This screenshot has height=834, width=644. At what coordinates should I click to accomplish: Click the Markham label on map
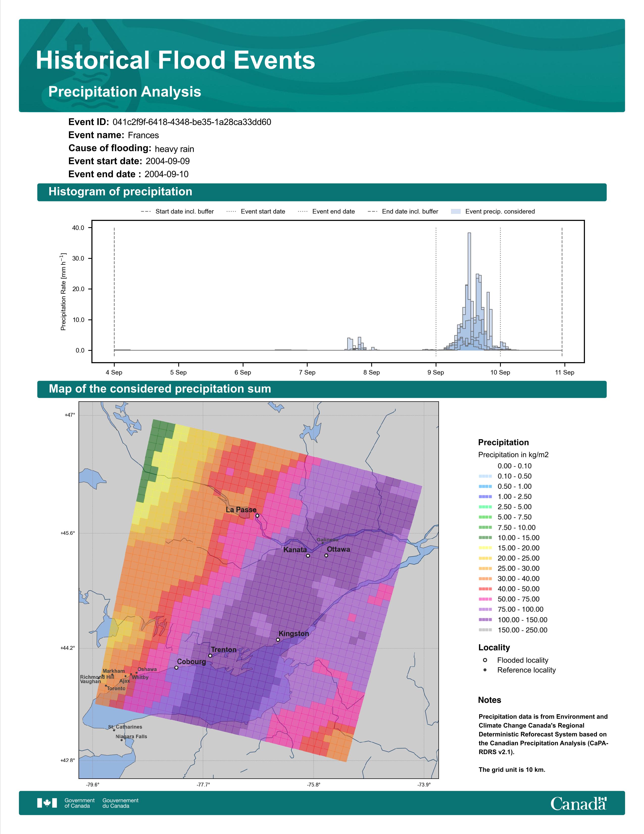click(114, 671)
